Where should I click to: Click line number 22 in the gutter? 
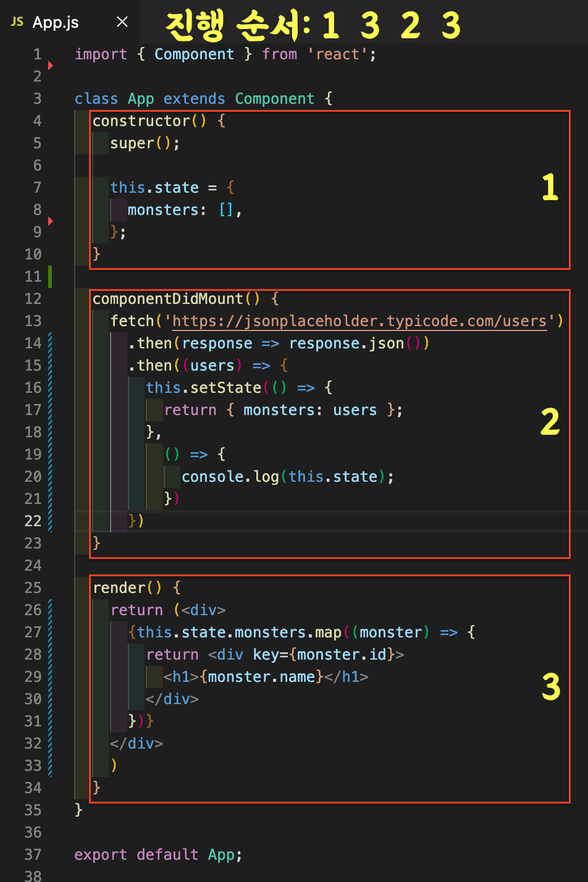coord(33,521)
